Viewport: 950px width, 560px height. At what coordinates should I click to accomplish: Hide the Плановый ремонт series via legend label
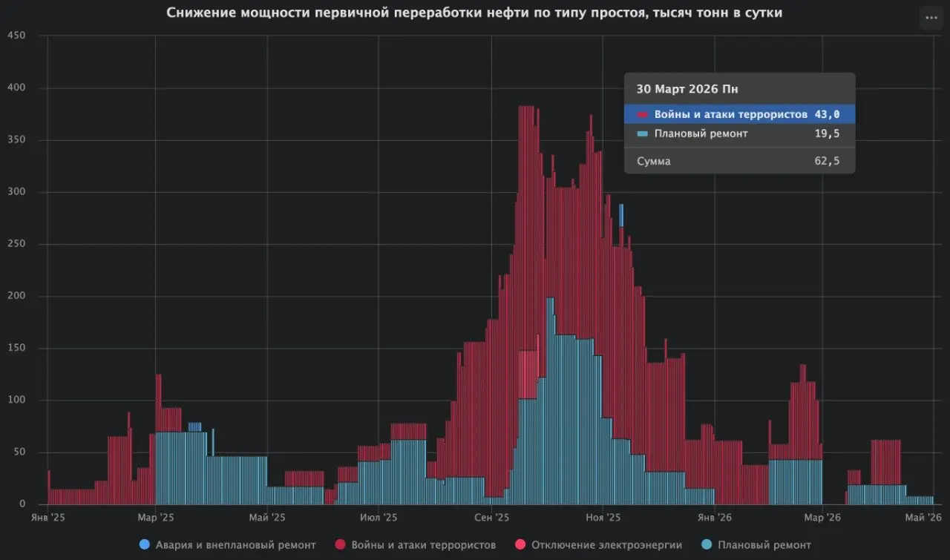[x=764, y=544]
